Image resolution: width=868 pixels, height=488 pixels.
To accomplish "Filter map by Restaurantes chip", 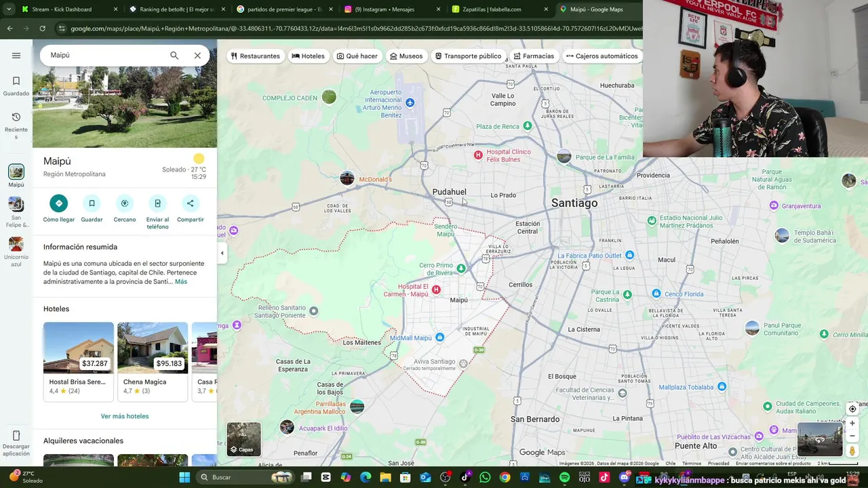I will [255, 56].
